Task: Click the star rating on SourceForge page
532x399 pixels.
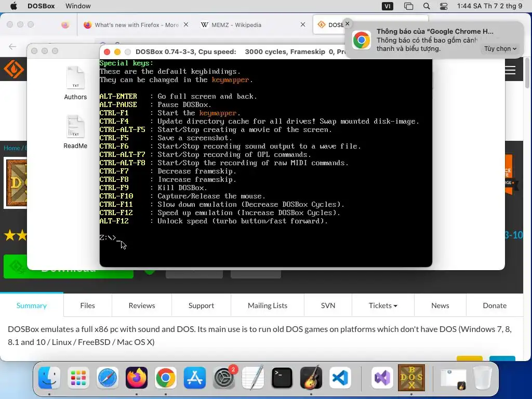Action: (x=15, y=235)
